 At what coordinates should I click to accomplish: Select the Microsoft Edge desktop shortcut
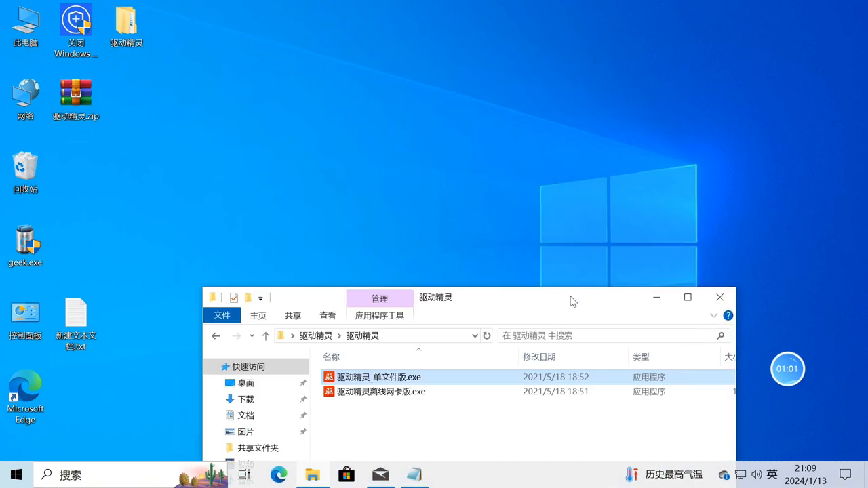[x=25, y=397]
